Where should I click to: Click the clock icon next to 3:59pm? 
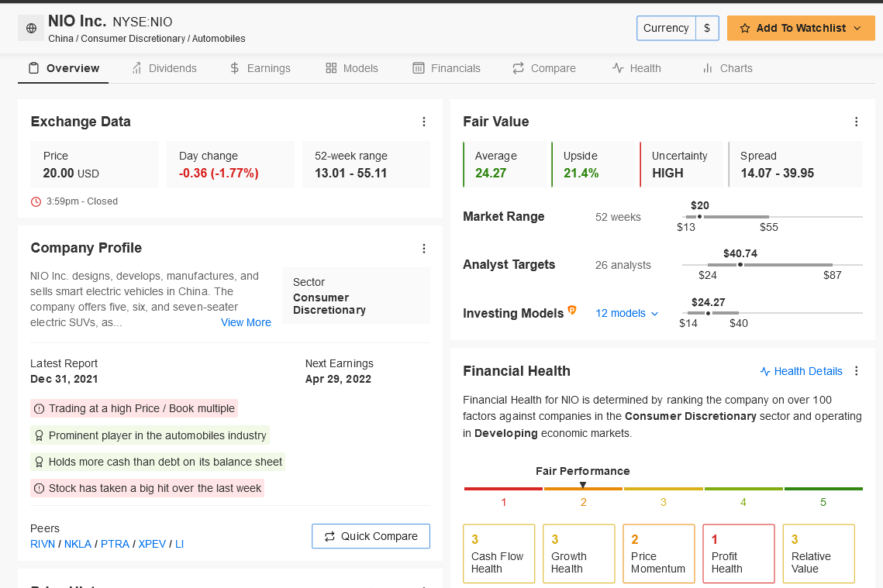pyautogui.click(x=36, y=201)
